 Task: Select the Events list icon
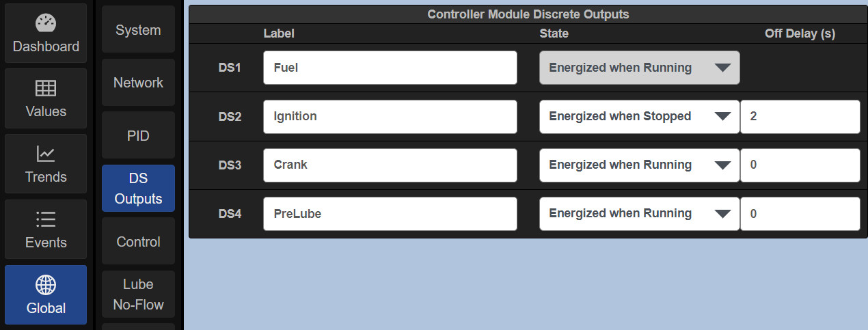tap(46, 219)
